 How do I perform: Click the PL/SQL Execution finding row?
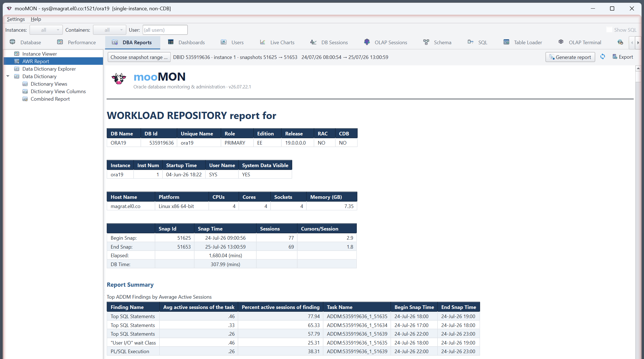point(293,351)
